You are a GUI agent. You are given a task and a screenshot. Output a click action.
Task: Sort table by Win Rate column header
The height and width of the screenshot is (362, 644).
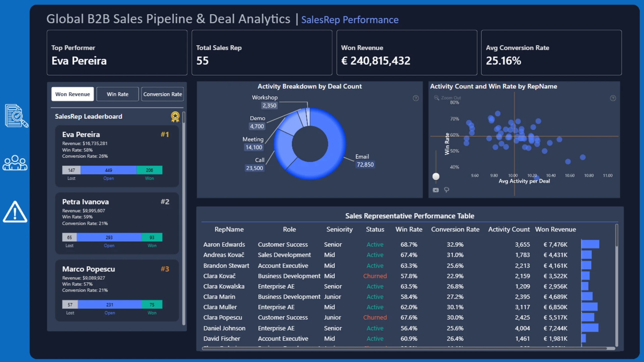[409, 229]
